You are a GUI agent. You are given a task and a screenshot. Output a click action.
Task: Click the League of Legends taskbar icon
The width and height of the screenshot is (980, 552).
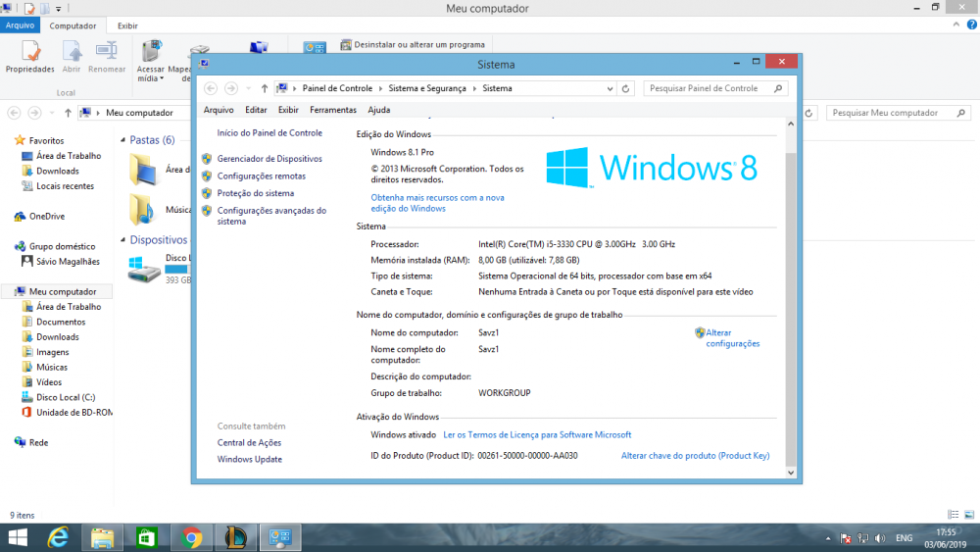tap(235, 537)
